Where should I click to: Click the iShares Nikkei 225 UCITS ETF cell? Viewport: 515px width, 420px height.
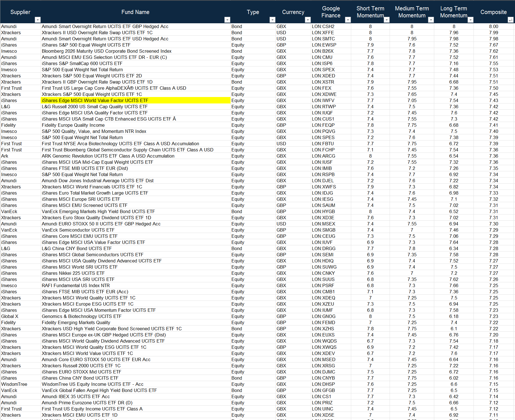pos(135,273)
